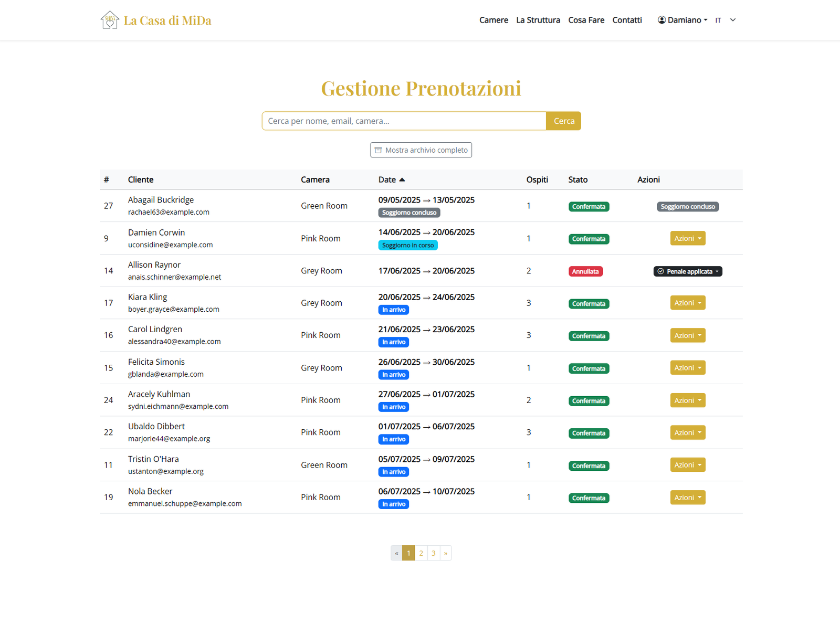
Task: Navigate to La Struttura page
Action: pyautogui.click(x=538, y=20)
